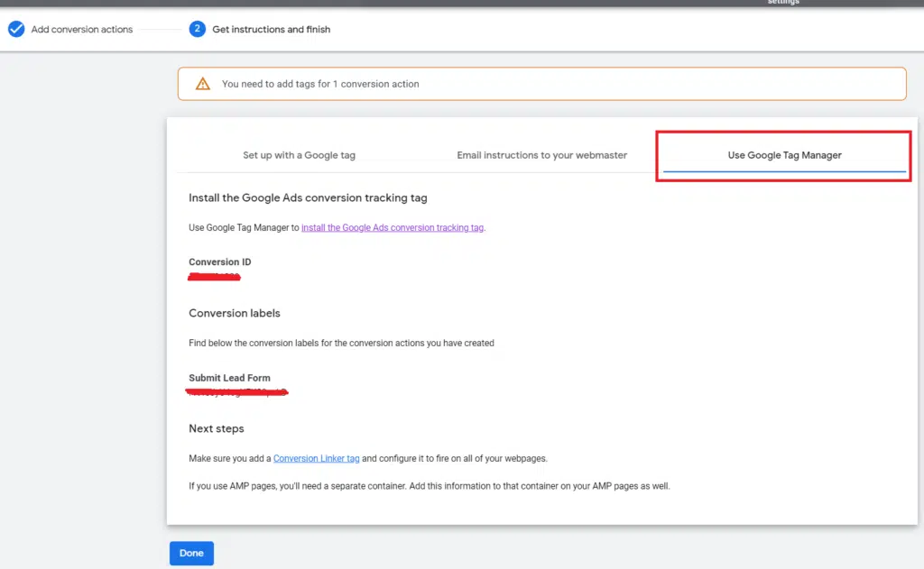Image resolution: width=924 pixels, height=569 pixels.
Task: Click the Next steps heading
Action: [x=217, y=428]
